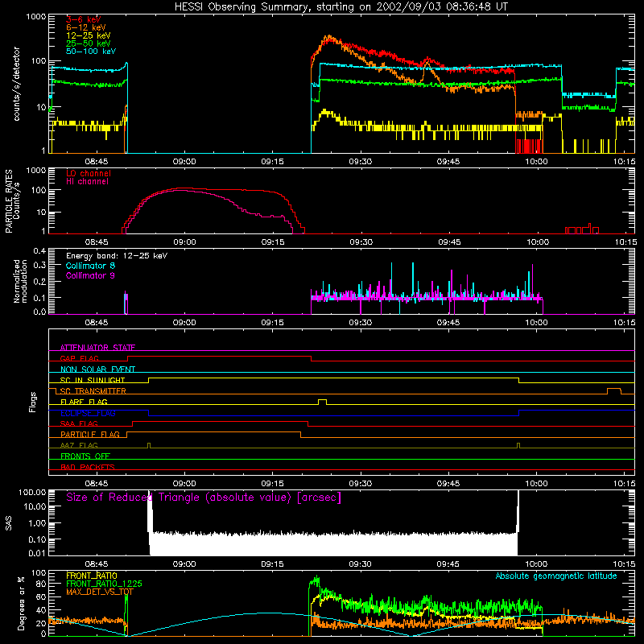Click the first AA7_FLAG pulse near 08:54
Screen dimensions: 644x644
149,445
